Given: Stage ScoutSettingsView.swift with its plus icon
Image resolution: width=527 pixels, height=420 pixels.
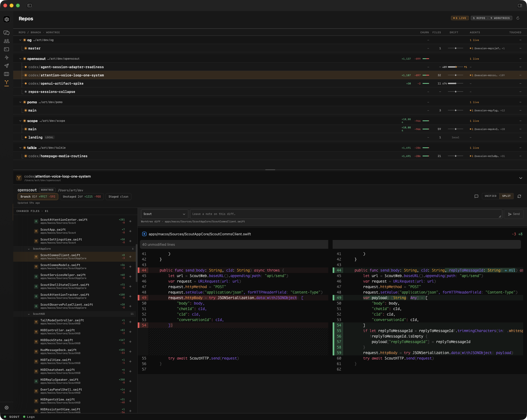Looking at the screenshot, I should pyautogui.click(x=130, y=241).
